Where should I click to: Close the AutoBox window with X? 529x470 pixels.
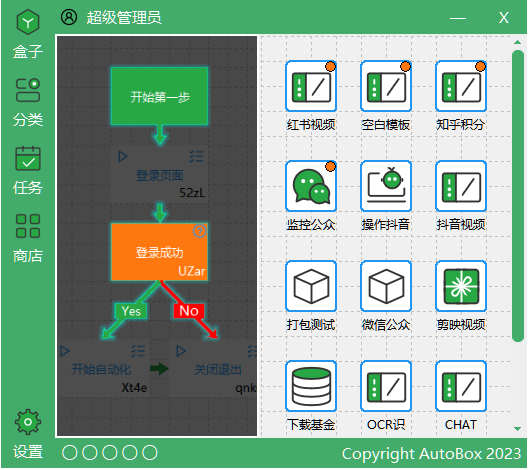[x=504, y=18]
